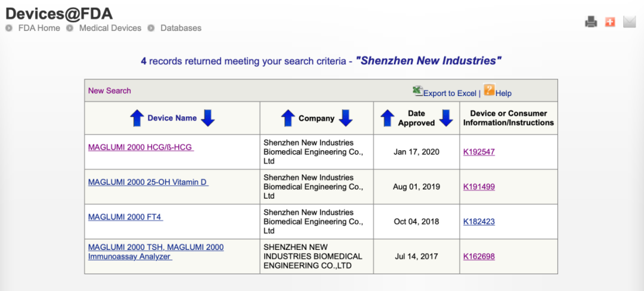Sort Device Name descending with down arrow
The image size is (644, 291).
(208, 118)
